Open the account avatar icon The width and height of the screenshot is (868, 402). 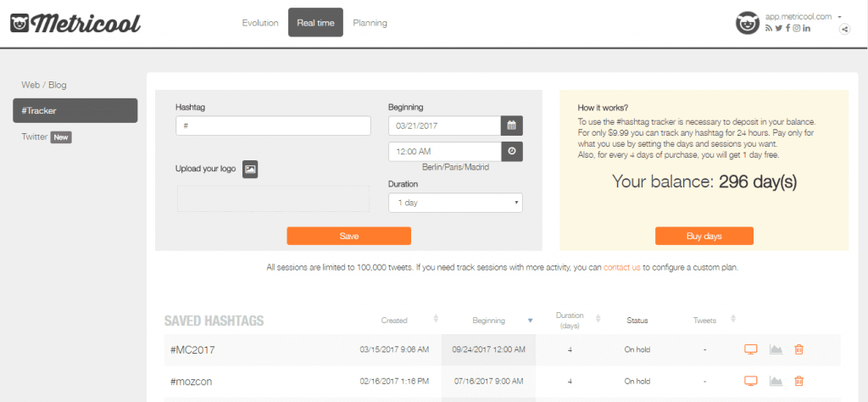[747, 23]
